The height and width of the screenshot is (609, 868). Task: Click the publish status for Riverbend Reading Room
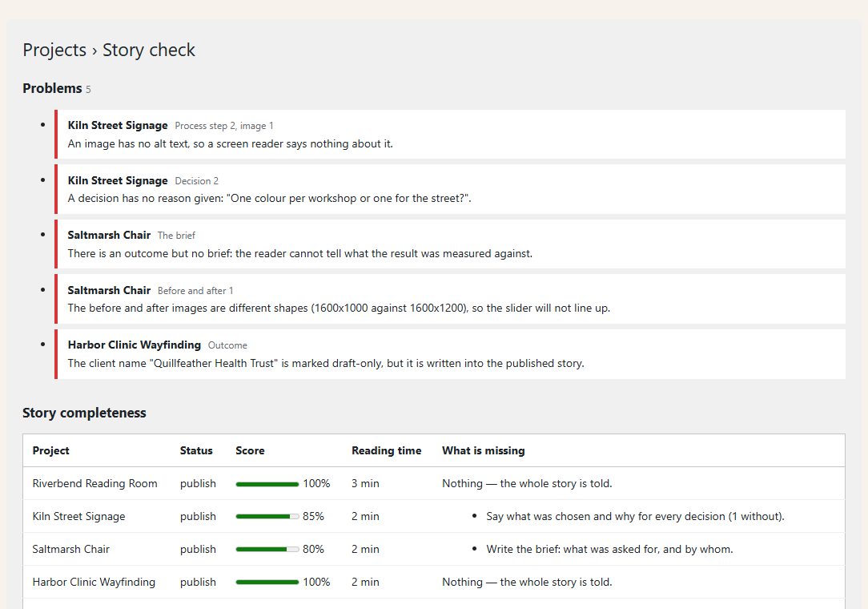click(x=198, y=483)
